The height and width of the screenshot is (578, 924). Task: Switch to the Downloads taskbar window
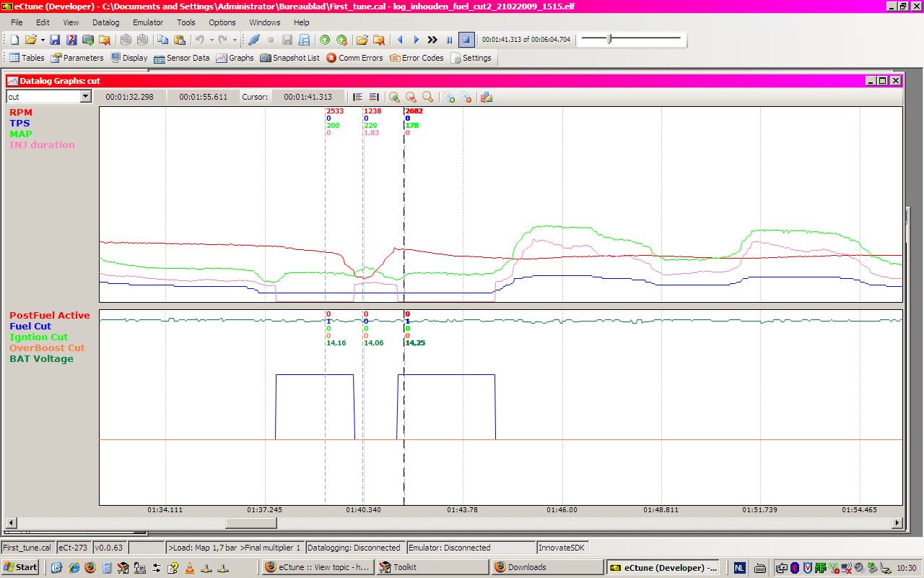click(546, 567)
